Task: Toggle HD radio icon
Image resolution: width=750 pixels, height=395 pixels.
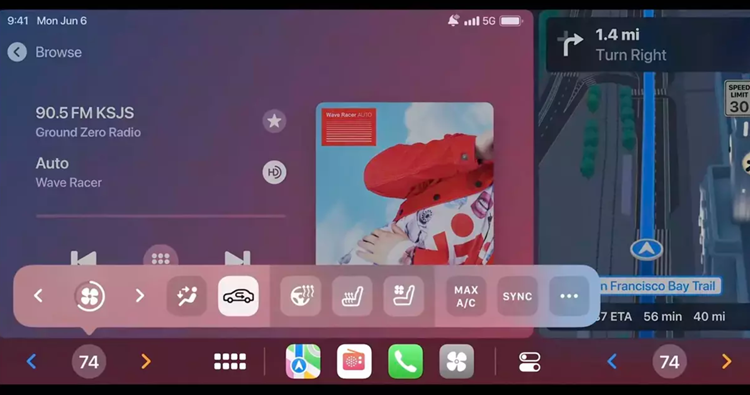Action: [274, 172]
